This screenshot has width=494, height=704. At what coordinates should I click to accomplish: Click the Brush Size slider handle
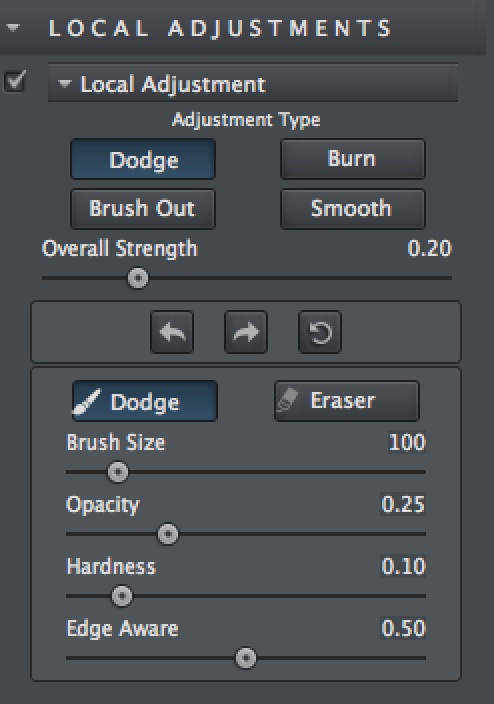pos(118,472)
